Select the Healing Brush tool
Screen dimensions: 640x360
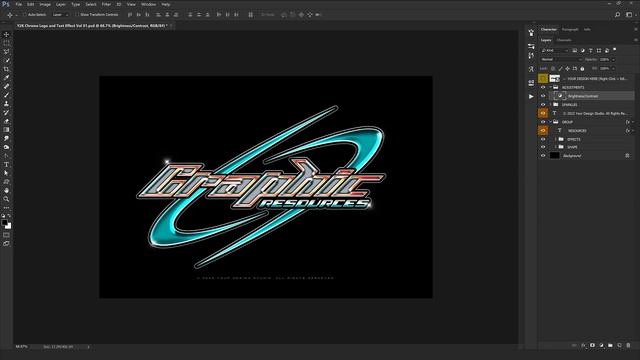(x=6, y=86)
